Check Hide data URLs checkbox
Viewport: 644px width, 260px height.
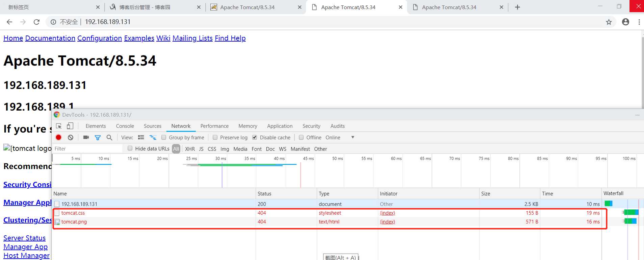130,148
